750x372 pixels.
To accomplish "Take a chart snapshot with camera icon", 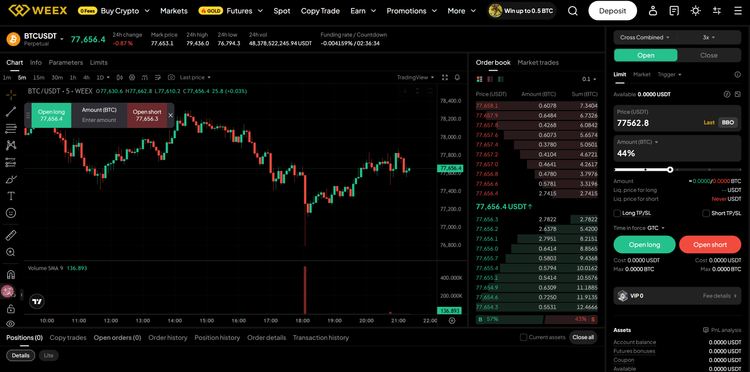I will [x=171, y=77].
